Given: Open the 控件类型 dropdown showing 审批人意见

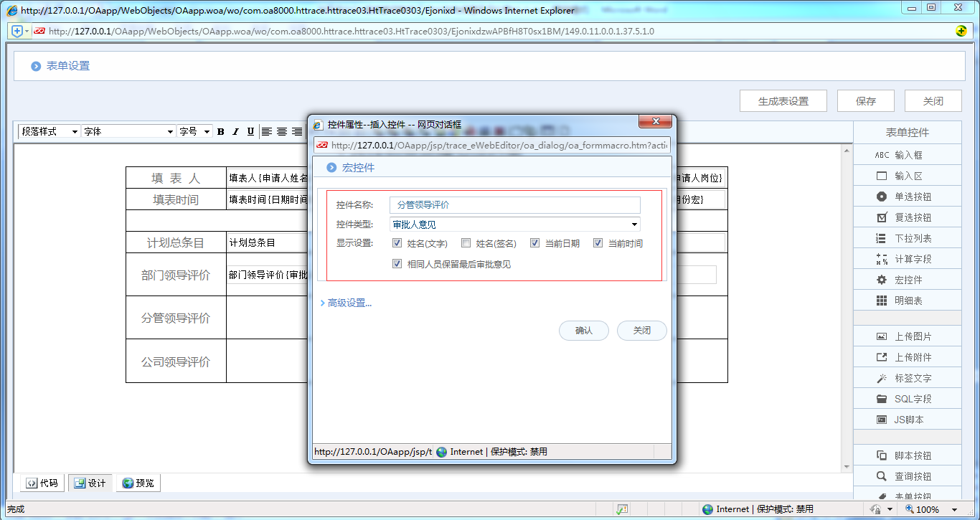Looking at the screenshot, I should coord(514,224).
